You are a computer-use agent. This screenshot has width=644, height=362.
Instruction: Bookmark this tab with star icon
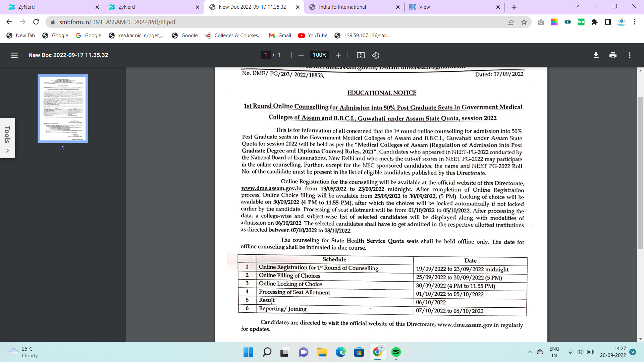pos(524,22)
